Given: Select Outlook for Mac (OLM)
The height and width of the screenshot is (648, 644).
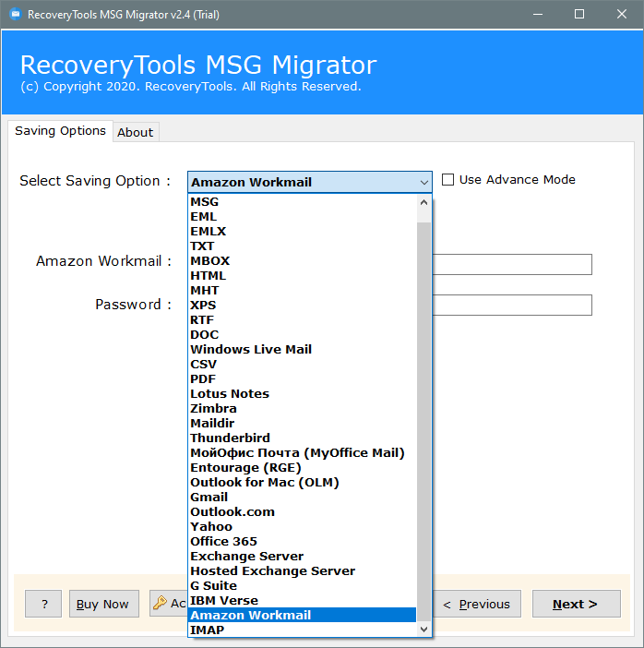Looking at the screenshot, I should (303, 482).
